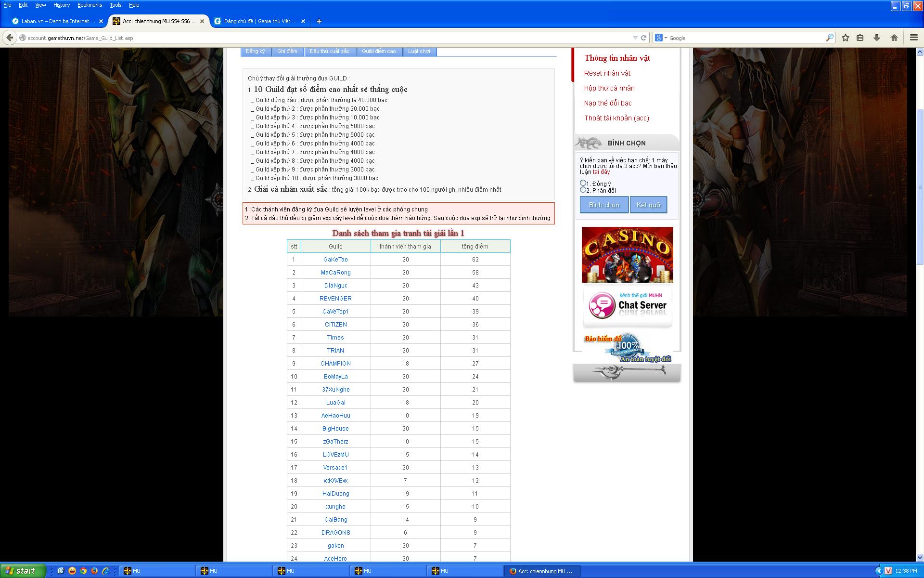924x578 pixels.
Task: Reload the page with the refresh icon
Action: [643, 38]
